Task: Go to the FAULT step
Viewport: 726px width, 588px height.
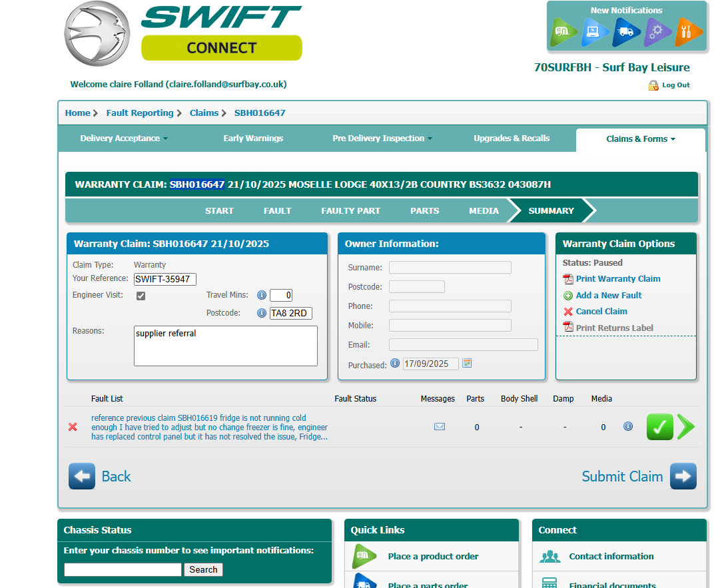Action: tap(277, 210)
